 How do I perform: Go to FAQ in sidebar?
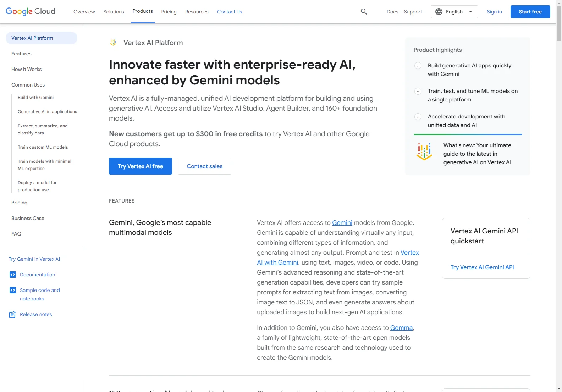click(16, 234)
